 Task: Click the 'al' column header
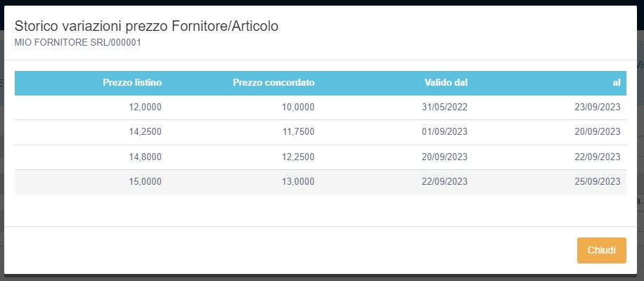(616, 83)
